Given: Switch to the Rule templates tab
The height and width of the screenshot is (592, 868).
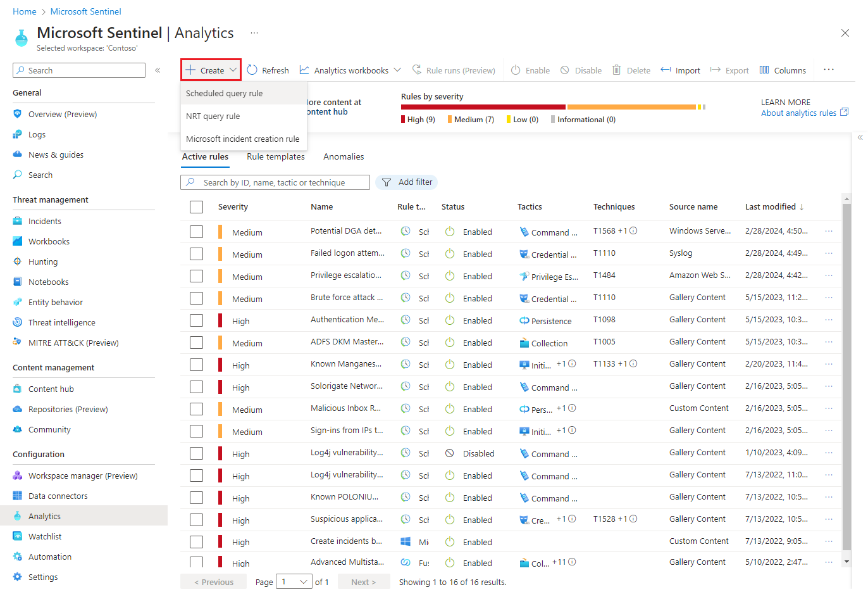Looking at the screenshot, I should [276, 156].
